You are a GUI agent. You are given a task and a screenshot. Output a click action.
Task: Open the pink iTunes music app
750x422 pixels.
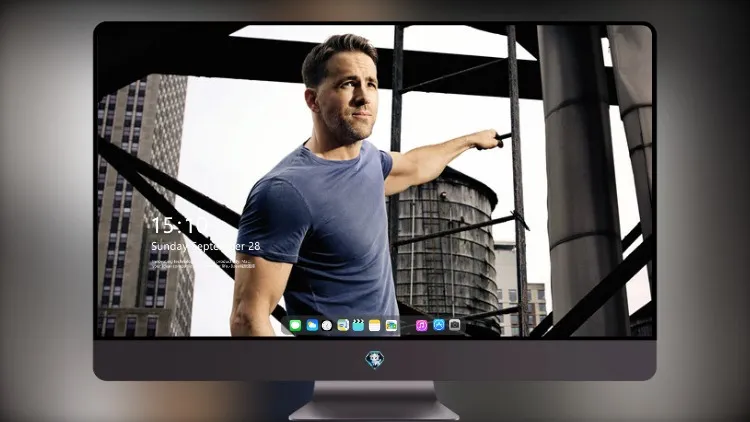pyautogui.click(x=421, y=326)
